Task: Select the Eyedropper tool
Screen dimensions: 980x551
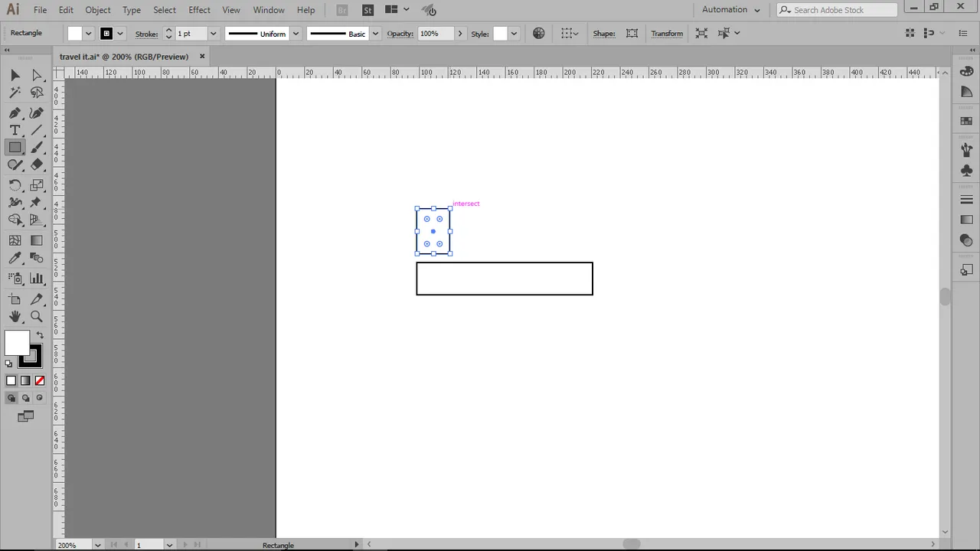Action: [x=15, y=258]
